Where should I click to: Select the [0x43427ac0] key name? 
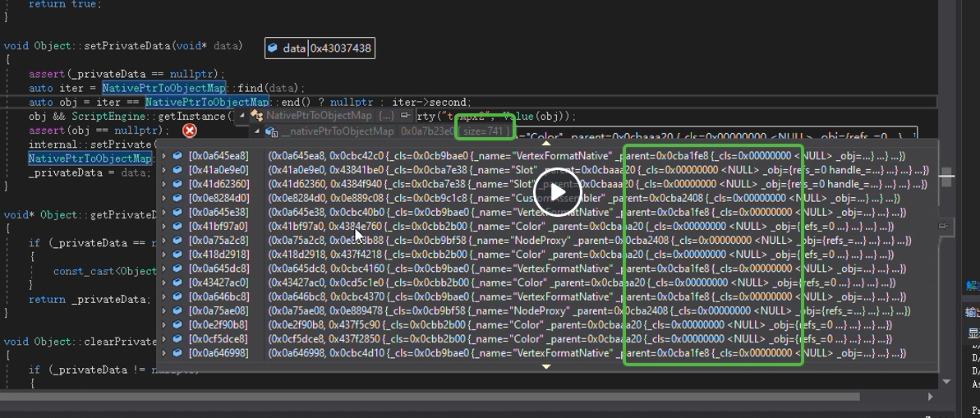219,282
